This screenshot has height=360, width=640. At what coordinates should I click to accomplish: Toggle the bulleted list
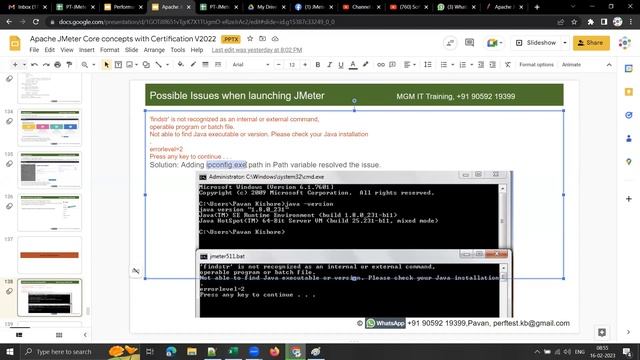444,64
